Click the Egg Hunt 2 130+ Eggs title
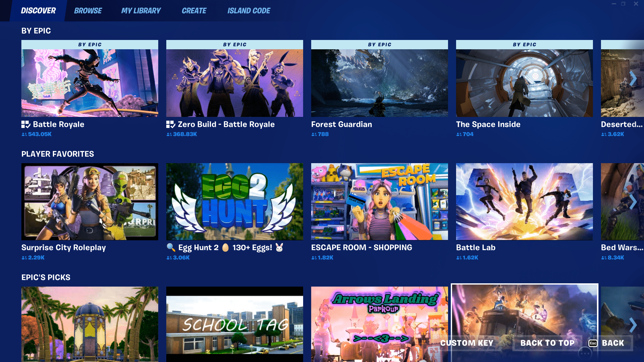This screenshot has width=644, height=362. coord(225,248)
